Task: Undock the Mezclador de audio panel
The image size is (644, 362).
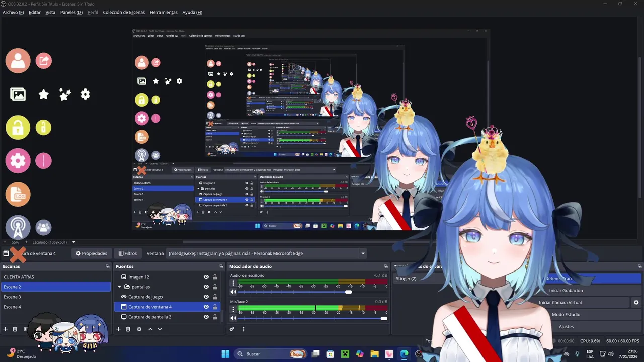Action: pyautogui.click(x=386, y=266)
